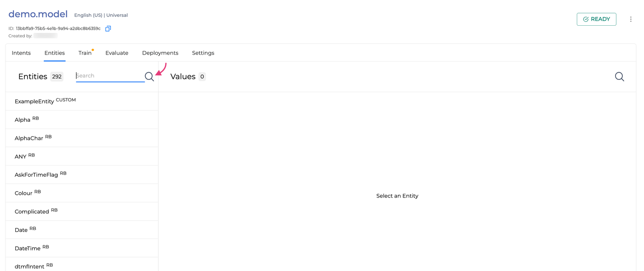Click the READY status button
Image resolution: width=644 pixels, height=271 pixels.
596,19
